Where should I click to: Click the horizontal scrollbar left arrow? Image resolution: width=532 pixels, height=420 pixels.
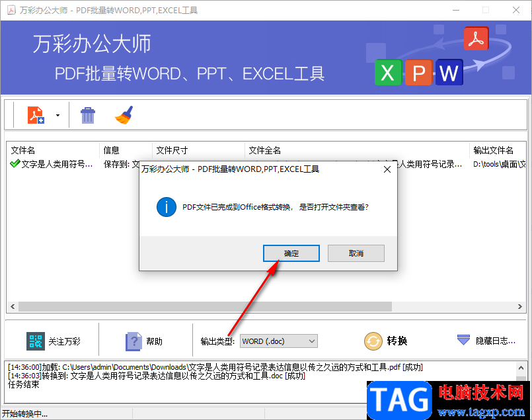13,307
